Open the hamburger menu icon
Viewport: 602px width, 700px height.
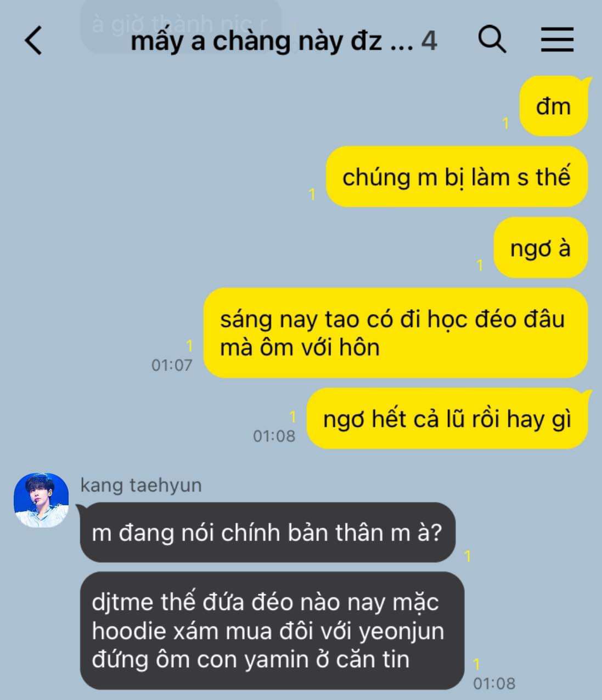click(557, 39)
